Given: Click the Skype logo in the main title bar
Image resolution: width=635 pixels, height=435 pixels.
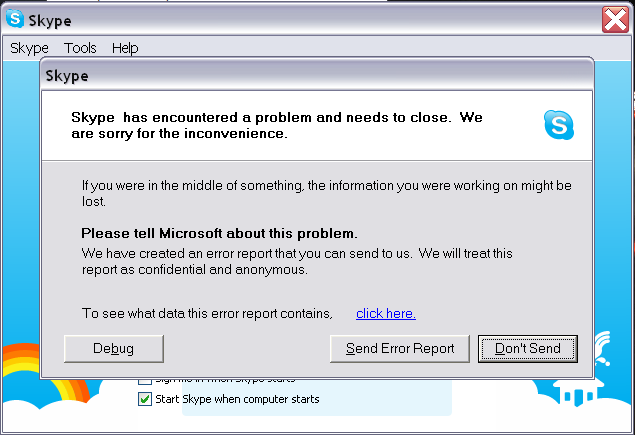Looking at the screenshot, I should [15, 19].
